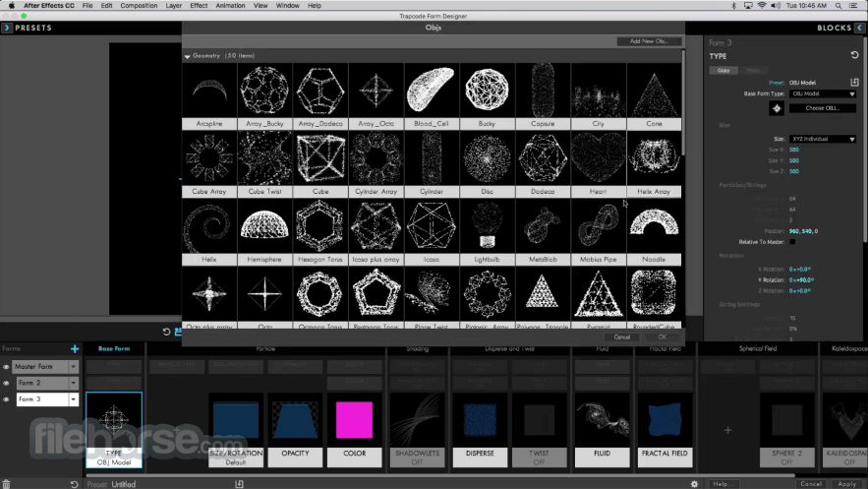Click OK in Objs dialog
This screenshot has width=868, height=489.
tap(663, 336)
